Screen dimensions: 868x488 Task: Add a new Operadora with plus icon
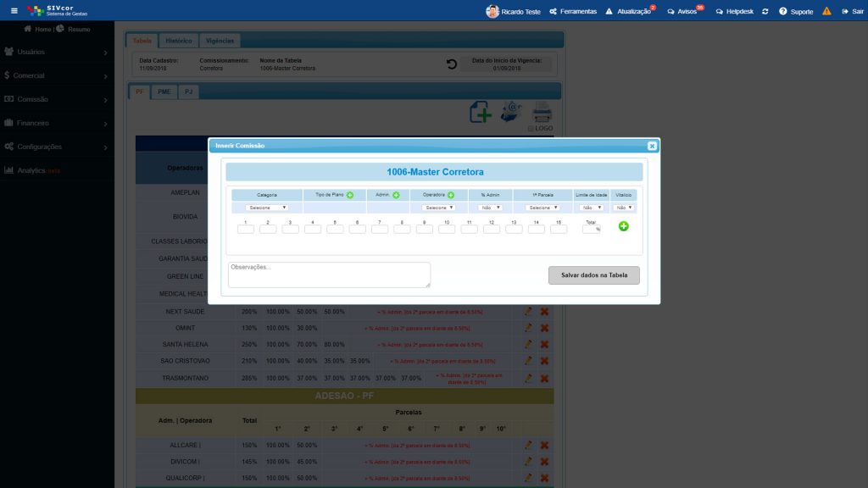coord(451,196)
